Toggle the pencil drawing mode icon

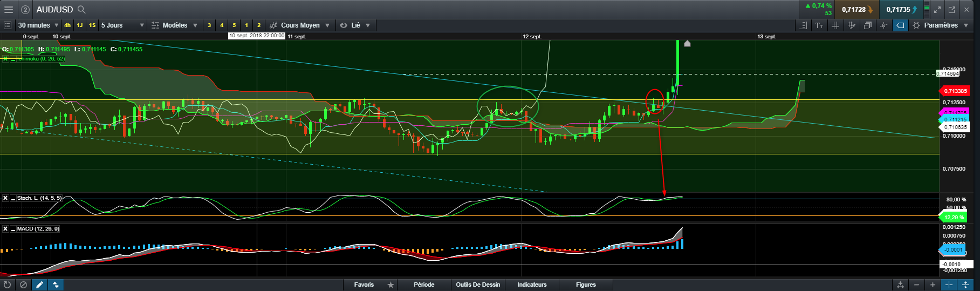[39, 285]
